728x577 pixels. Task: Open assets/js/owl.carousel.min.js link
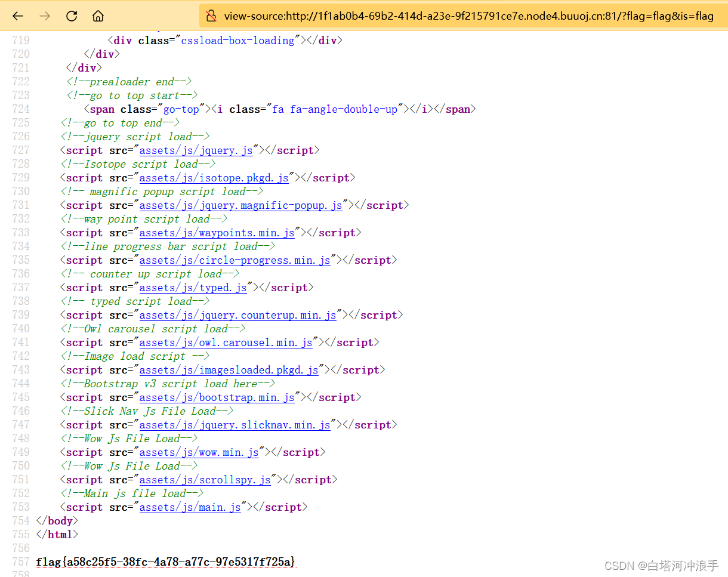226,343
